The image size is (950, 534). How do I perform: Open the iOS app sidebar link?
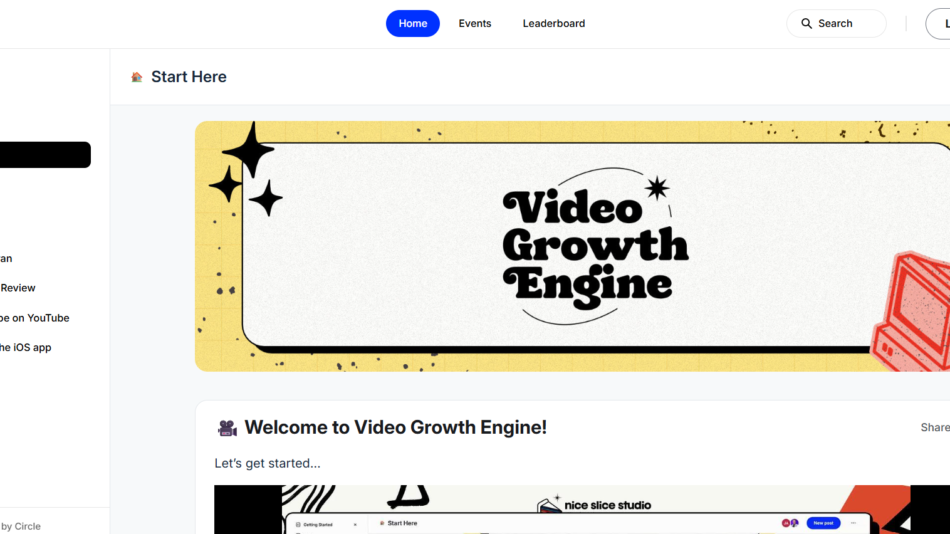25,348
